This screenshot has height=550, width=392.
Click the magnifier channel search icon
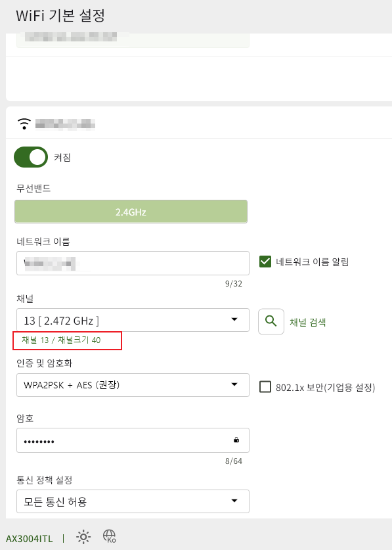click(271, 321)
